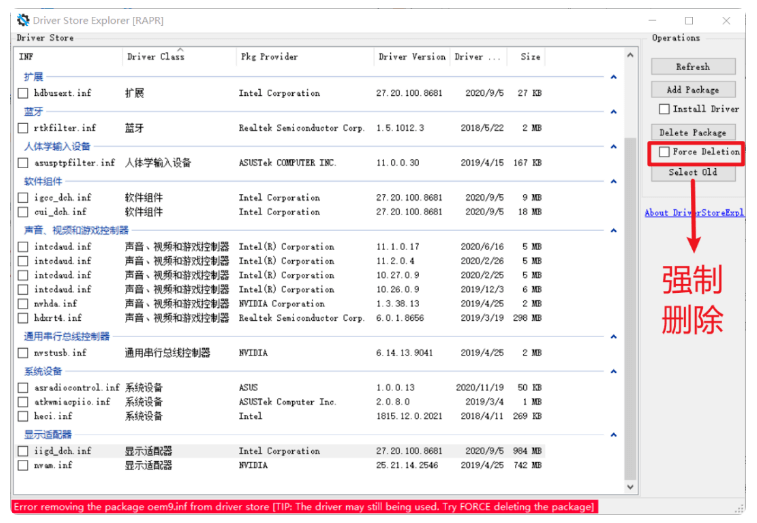Select version 1.5.1012.3 cell
The width and height of the screenshot is (757, 523).
click(400, 128)
